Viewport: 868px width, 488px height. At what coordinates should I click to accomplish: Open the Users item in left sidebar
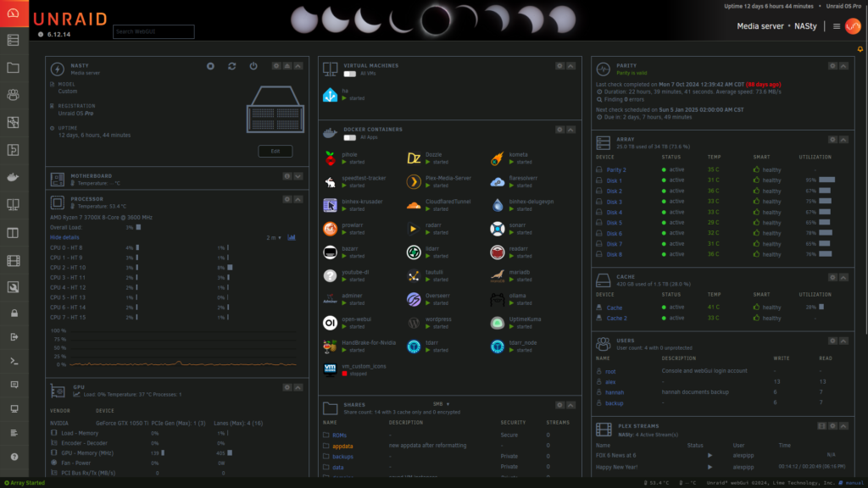coord(14,95)
